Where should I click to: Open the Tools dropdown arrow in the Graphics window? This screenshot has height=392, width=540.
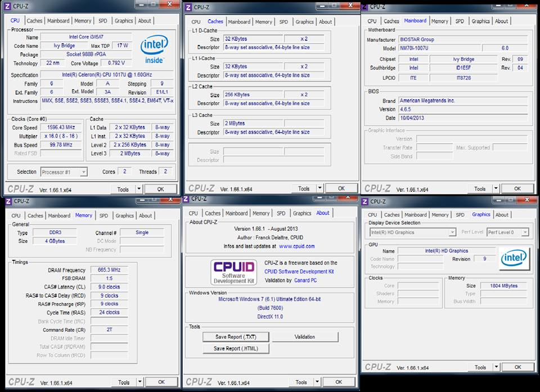coord(496,367)
